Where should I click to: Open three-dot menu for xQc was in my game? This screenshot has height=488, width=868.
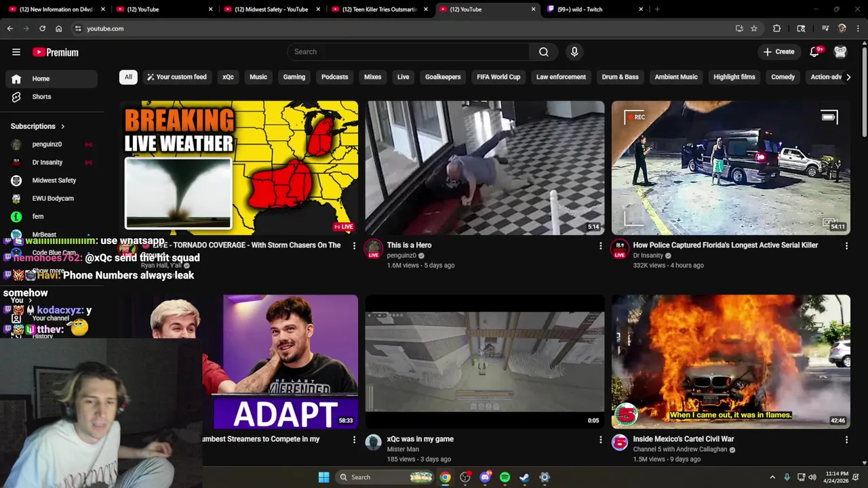[x=600, y=439]
